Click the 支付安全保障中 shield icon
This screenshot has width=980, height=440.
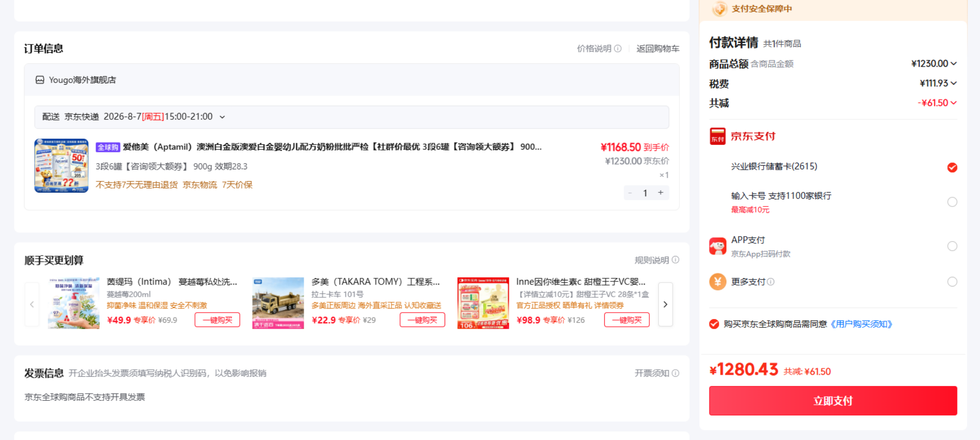(x=719, y=9)
